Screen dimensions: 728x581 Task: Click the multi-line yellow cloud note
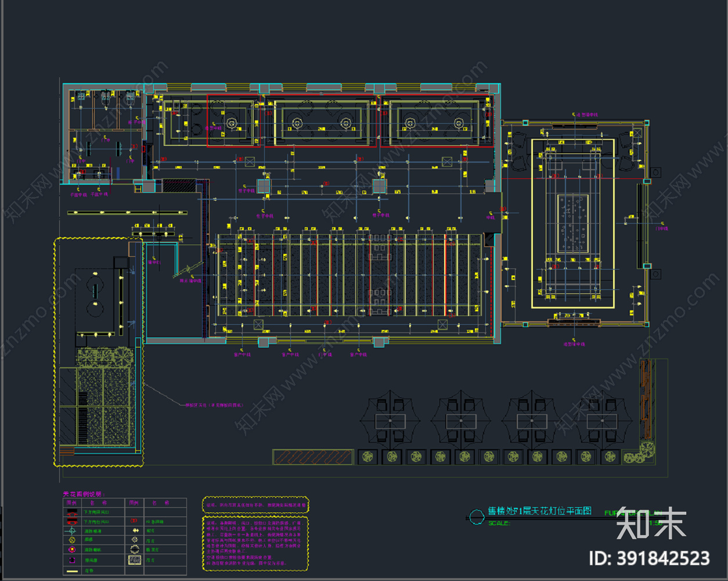click(255, 543)
